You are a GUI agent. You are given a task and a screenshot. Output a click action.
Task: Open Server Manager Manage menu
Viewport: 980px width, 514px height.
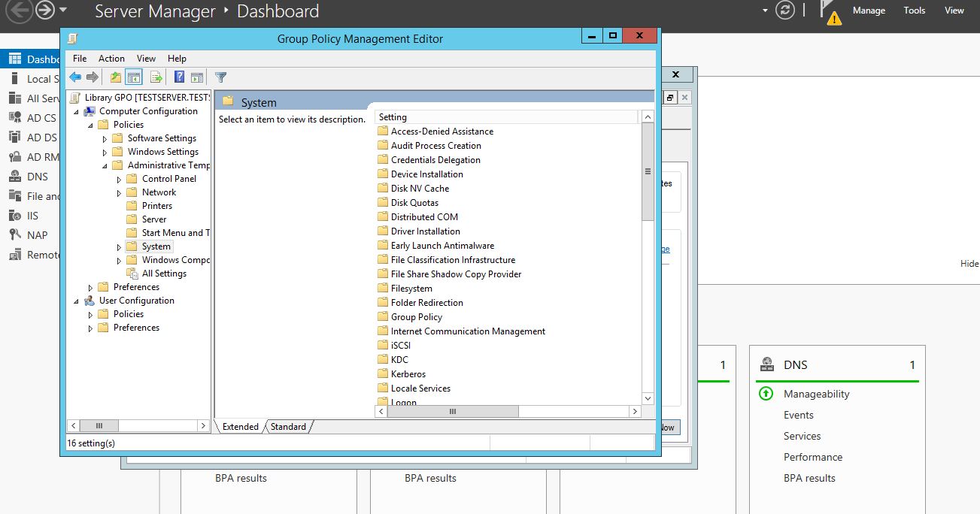869,11
